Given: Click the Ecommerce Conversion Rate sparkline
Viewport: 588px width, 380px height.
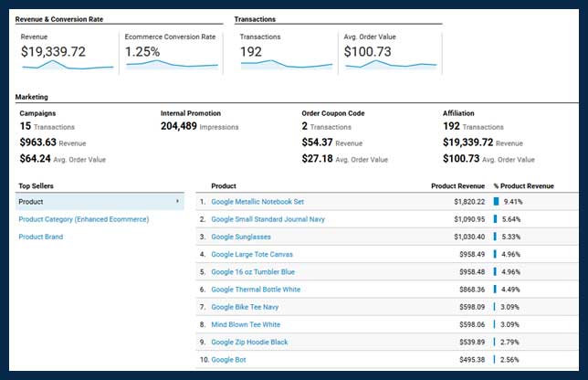Looking at the screenshot, I should 172,65.
